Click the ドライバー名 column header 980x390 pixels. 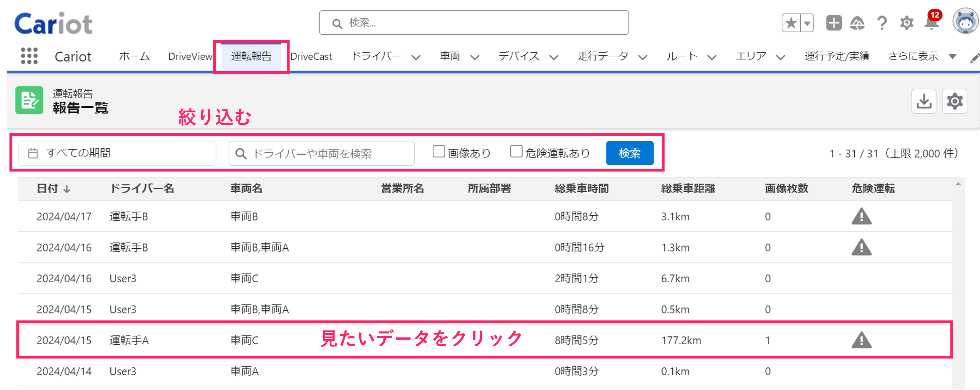[x=142, y=189]
